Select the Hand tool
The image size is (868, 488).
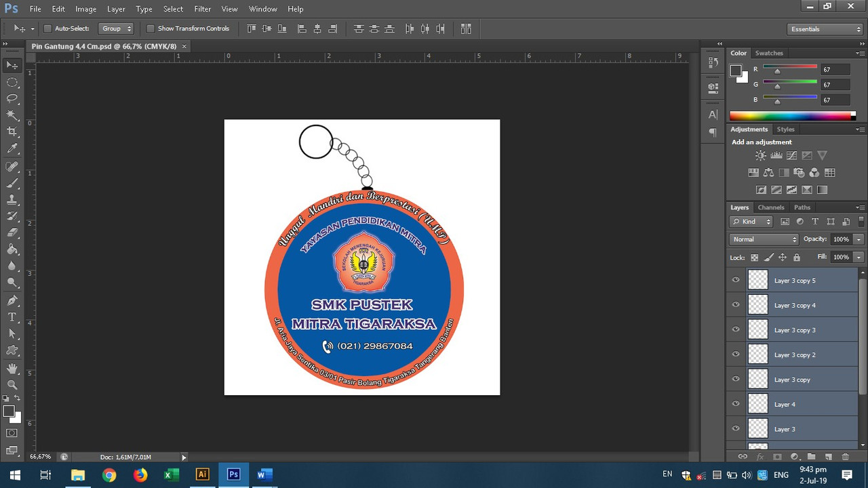[12, 369]
